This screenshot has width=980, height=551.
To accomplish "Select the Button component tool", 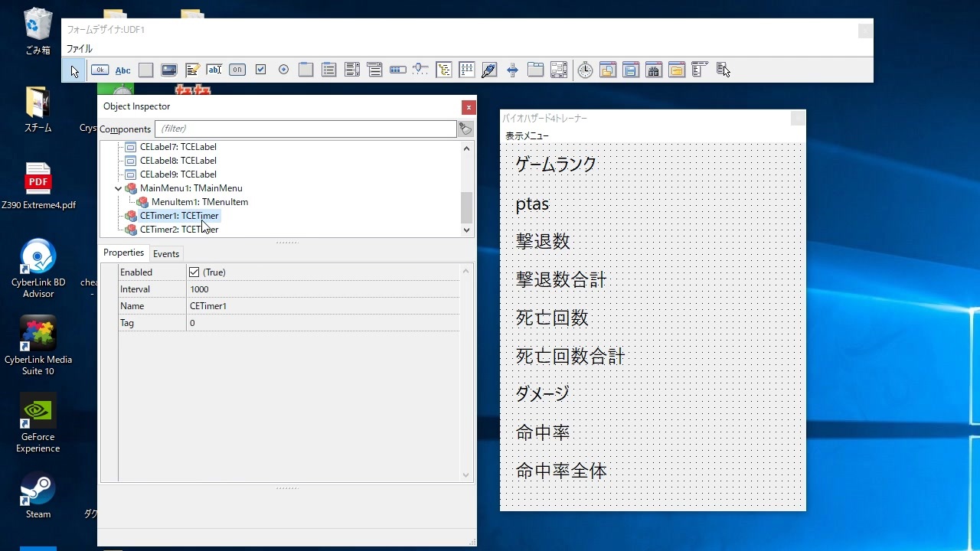I will pyautogui.click(x=100, y=70).
